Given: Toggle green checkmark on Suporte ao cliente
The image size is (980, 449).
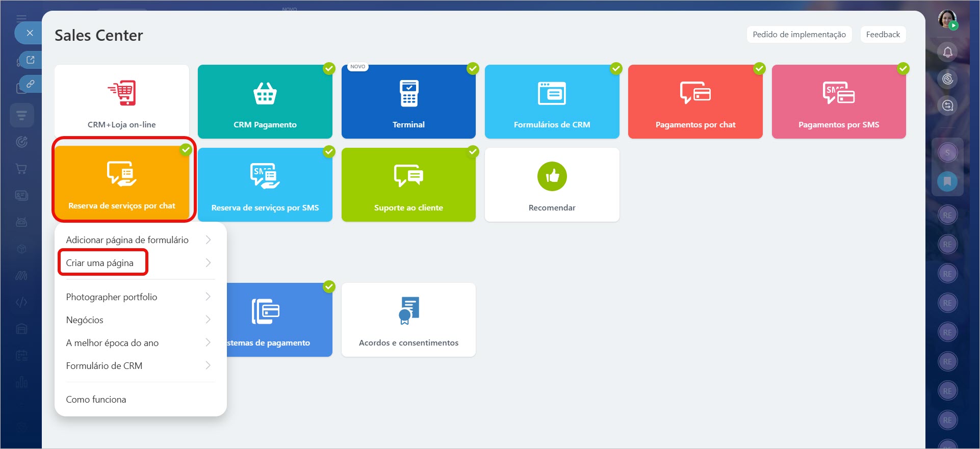Looking at the screenshot, I should coord(473,151).
